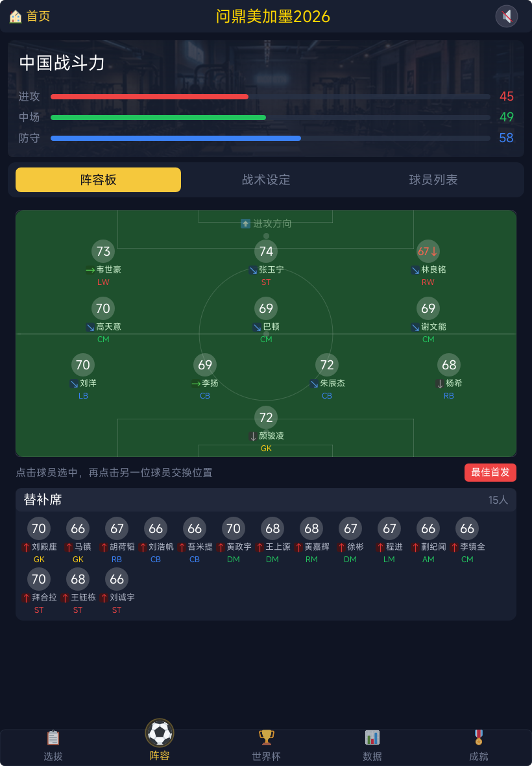The width and height of the screenshot is (532, 766).
Task: Select the 阵容板 tab
Action: [98, 180]
